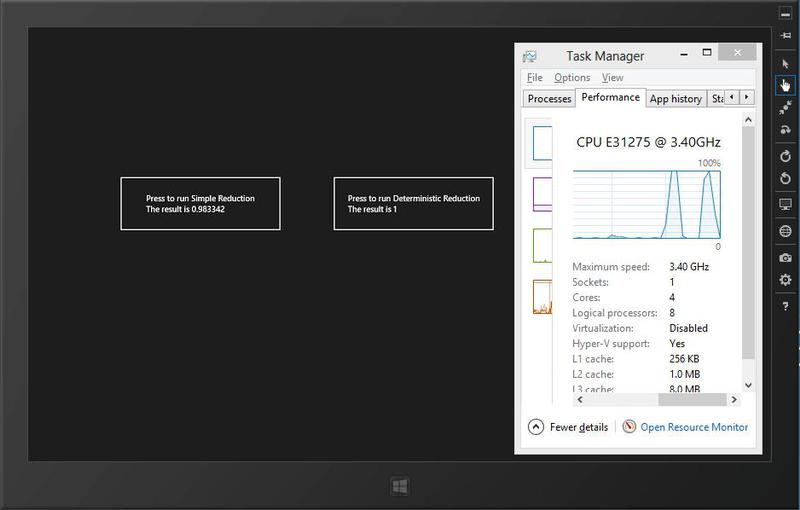800x510 pixels.
Task: Click the CPU usage graph
Action: click(x=646, y=205)
